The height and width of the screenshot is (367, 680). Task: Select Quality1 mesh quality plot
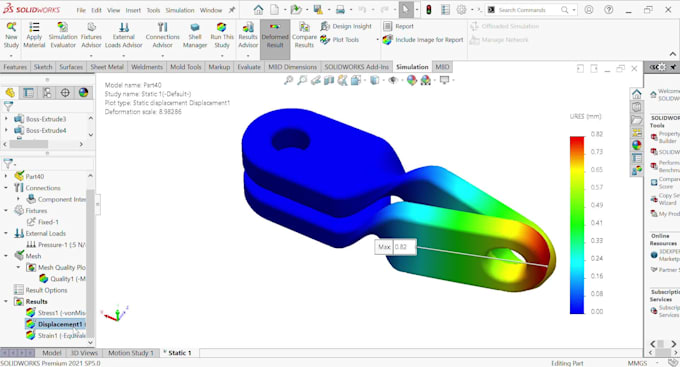(62, 279)
